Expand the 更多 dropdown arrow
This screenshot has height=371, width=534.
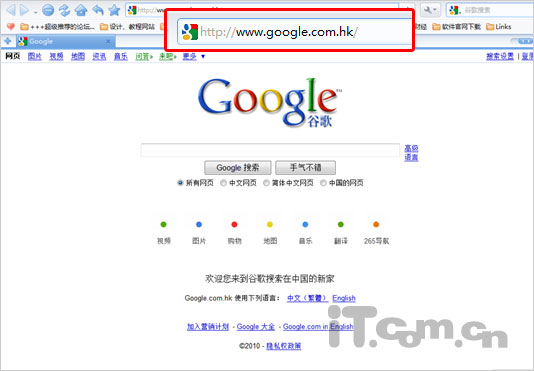[x=203, y=57]
